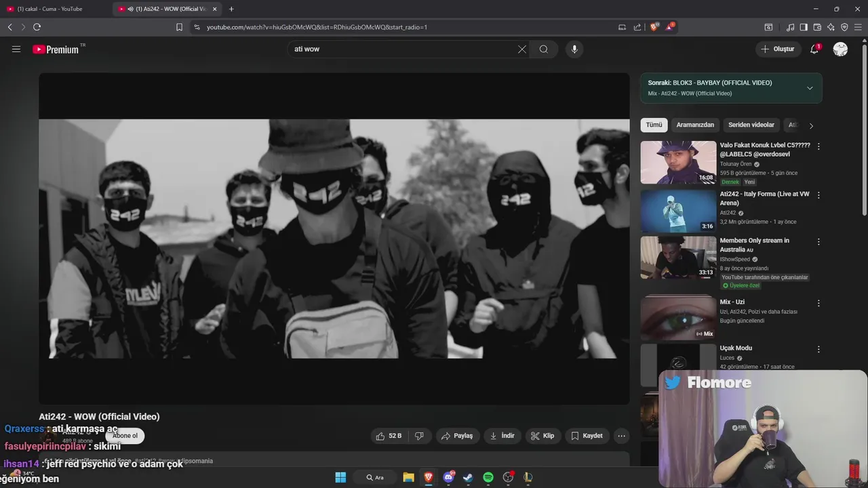The height and width of the screenshot is (488, 868).
Task: Share this page from address bar
Action: point(637,27)
